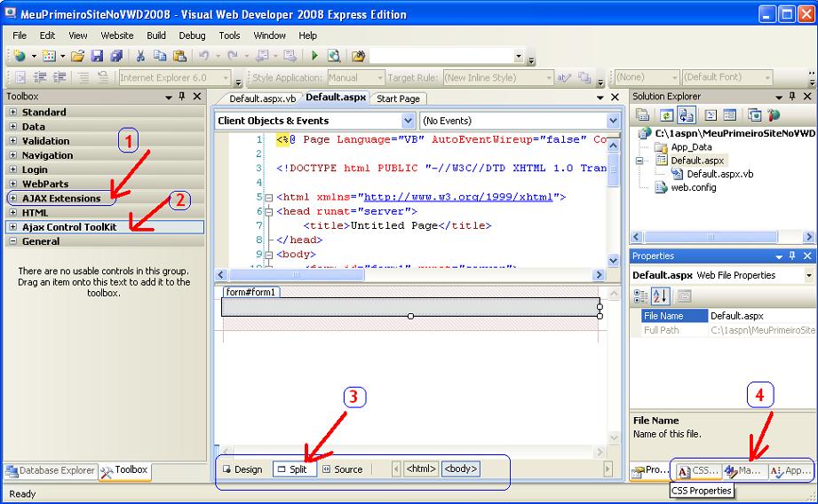Viewport: 818px width, 504px height.
Task: Select the <body> tag breadcrumb
Action: (x=461, y=469)
